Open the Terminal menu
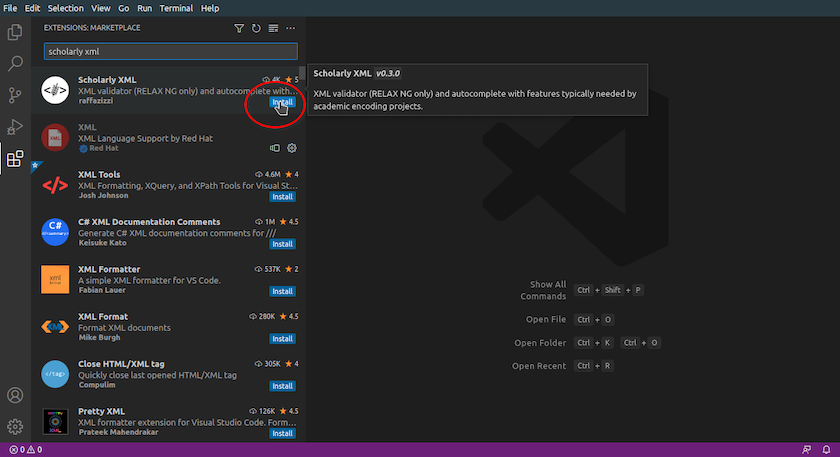Screen dimensions: 840x457 click(176, 8)
